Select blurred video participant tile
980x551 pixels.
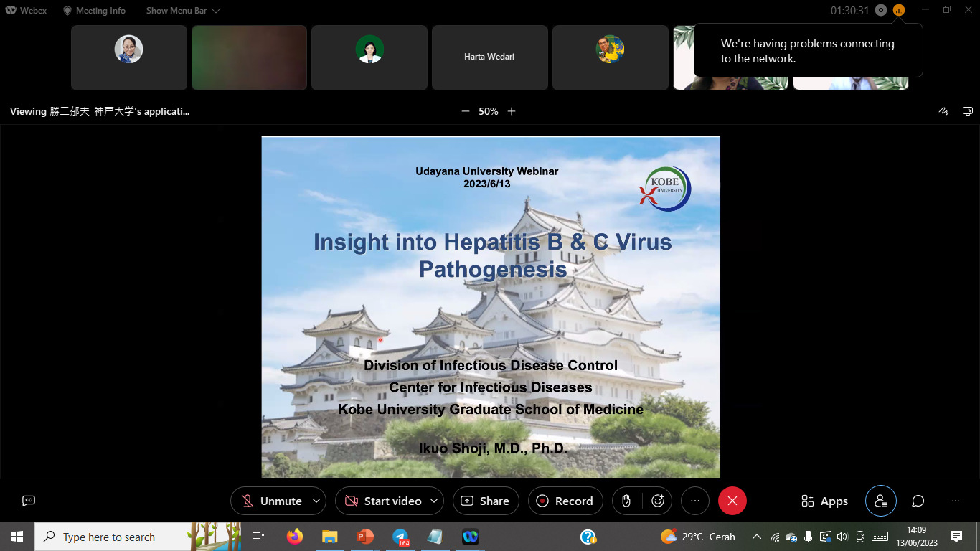coord(249,57)
